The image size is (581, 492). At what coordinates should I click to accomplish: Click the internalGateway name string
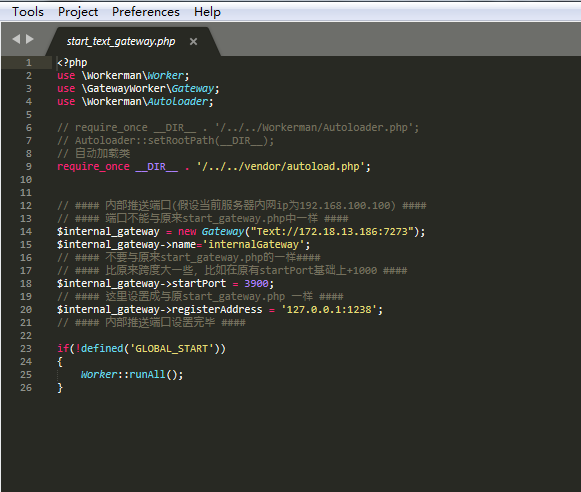(253, 245)
